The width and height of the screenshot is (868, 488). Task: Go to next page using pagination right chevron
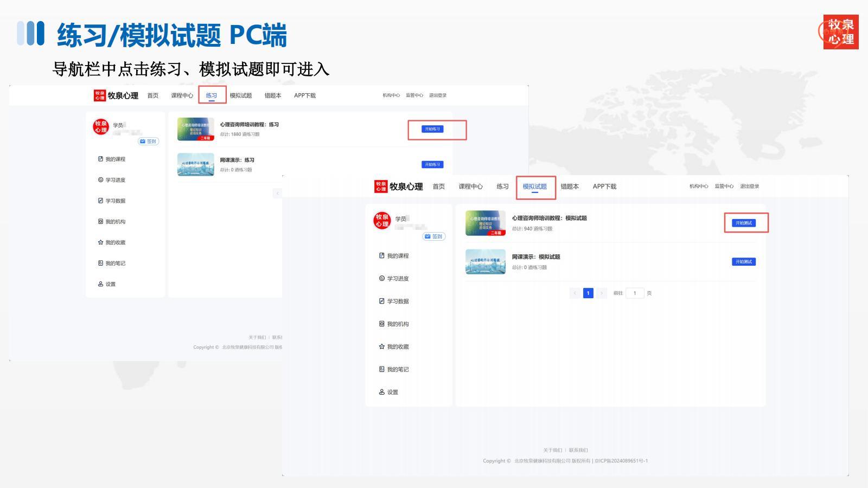point(601,293)
